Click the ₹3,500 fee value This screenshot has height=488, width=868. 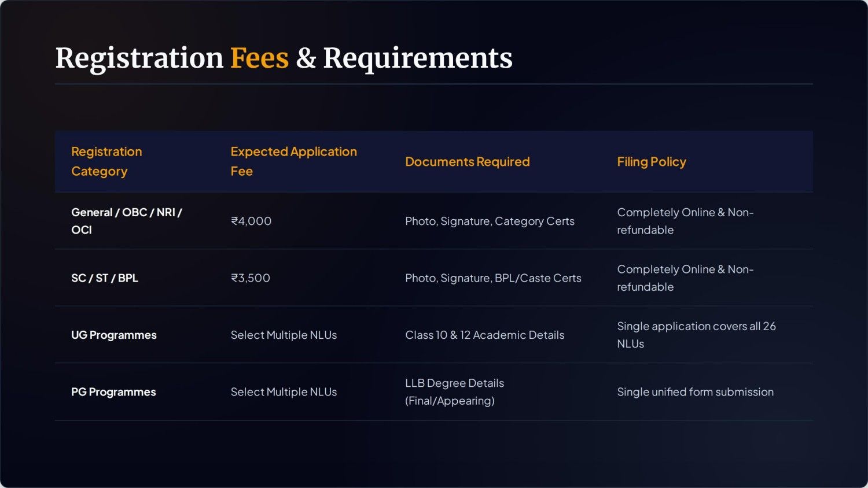tap(251, 278)
